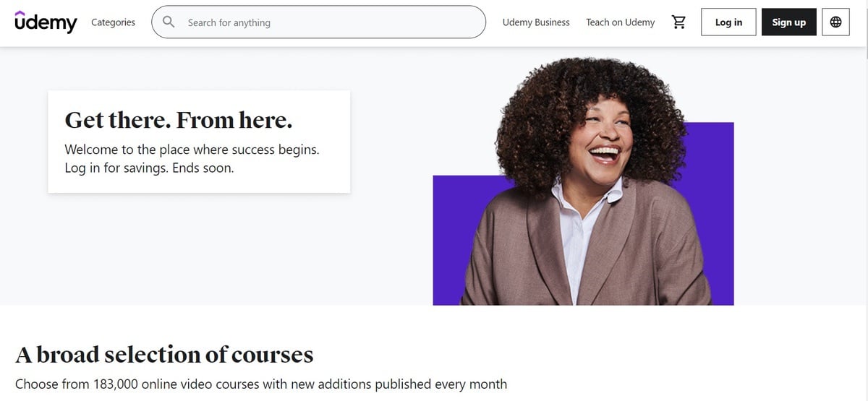Screen dimensions: 868x401
Task: Click the globe language selector icon
Action: tap(835, 22)
